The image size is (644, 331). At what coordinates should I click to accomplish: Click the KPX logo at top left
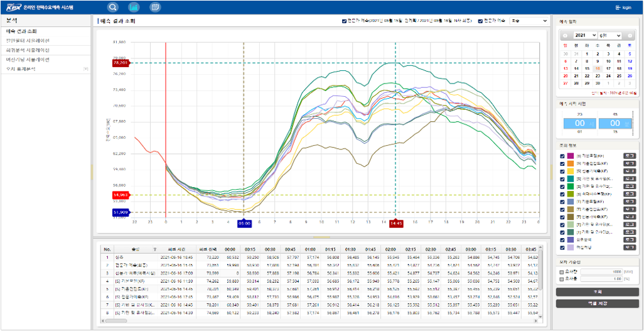(14, 8)
